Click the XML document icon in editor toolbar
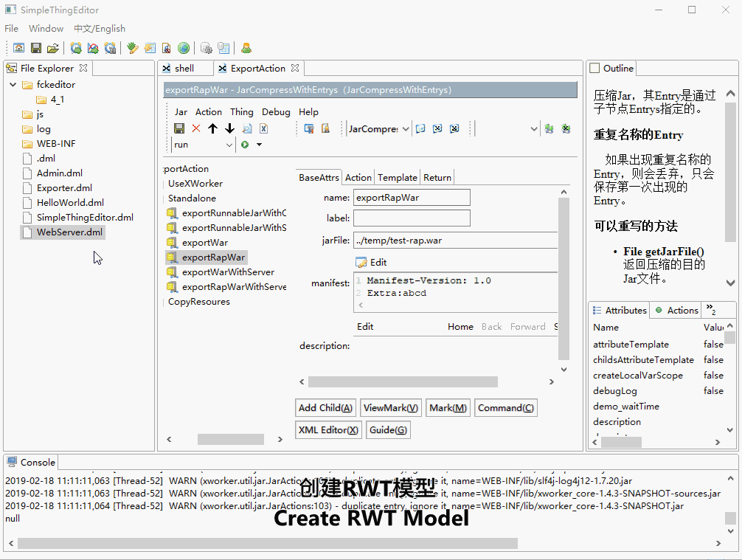Screen dimensions: 742x560 (263, 128)
